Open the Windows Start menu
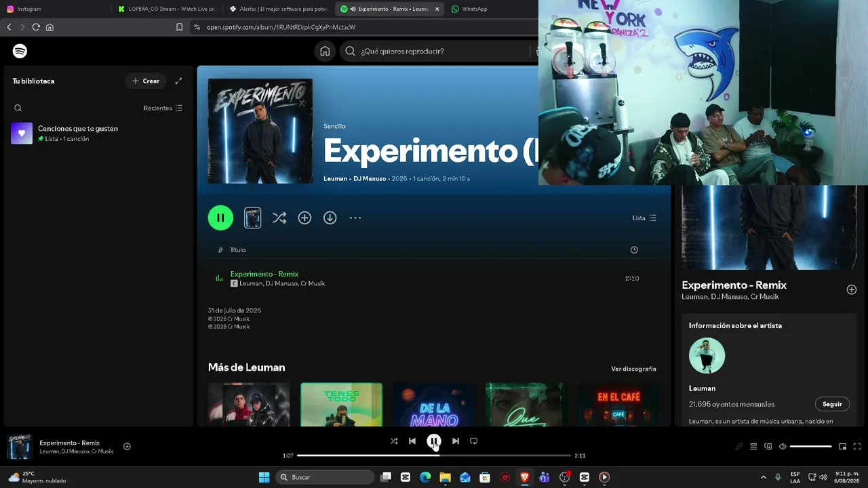Image resolution: width=868 pixels, height=488 pixels. pos(264,477)
